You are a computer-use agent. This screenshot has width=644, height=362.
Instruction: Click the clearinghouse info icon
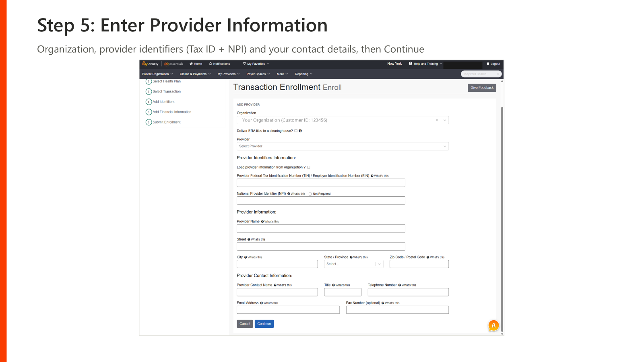point(300,131)
